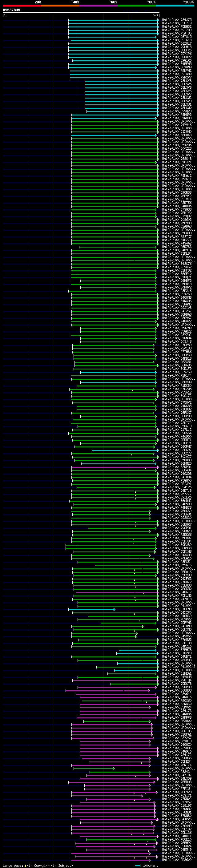
Task: Open hit UniRef100_B9I7A9
Action: click(177, 30)
